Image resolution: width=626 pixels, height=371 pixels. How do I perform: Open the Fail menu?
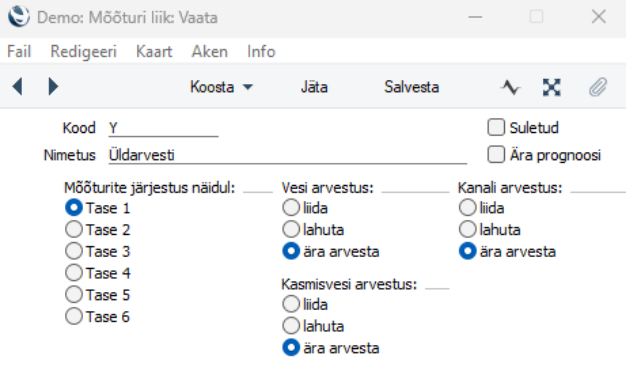click(19, 52)
